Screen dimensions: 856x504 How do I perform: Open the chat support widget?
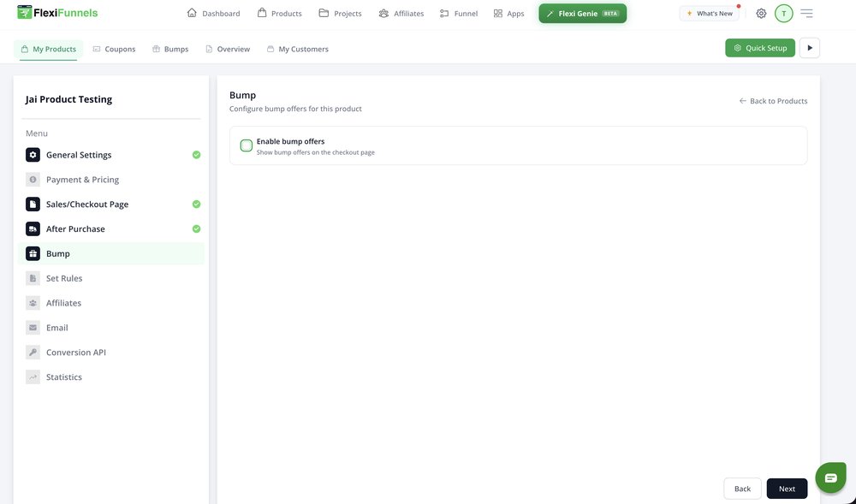point(830,477)
